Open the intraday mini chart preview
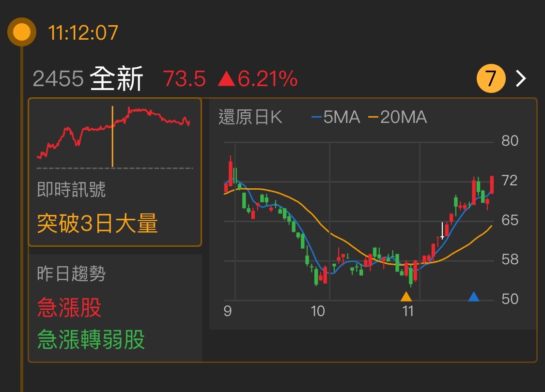 [114, 134]
